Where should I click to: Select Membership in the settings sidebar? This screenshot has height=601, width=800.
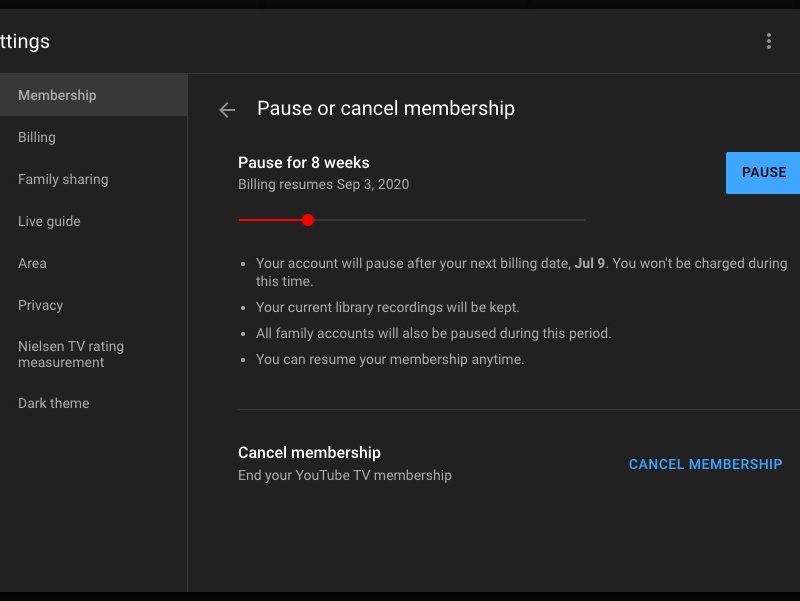(57, 95)
